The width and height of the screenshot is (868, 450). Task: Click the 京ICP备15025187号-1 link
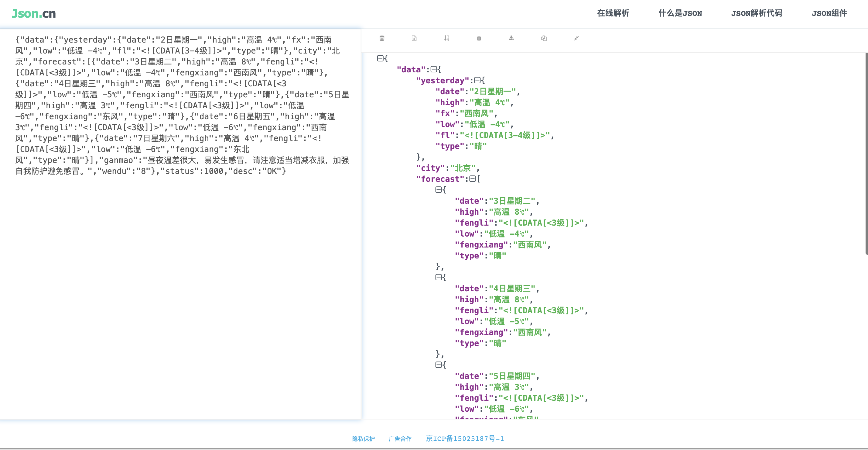click(x=465, y=438)
